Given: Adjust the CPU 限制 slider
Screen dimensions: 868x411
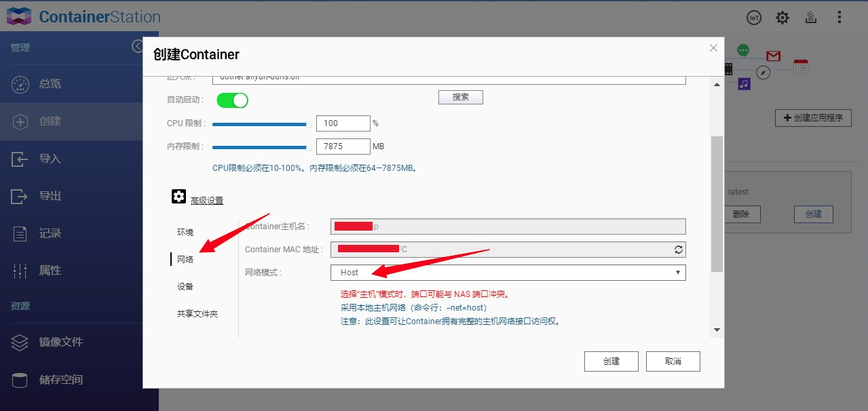Looking at the screenshot, I should point(263,124).
